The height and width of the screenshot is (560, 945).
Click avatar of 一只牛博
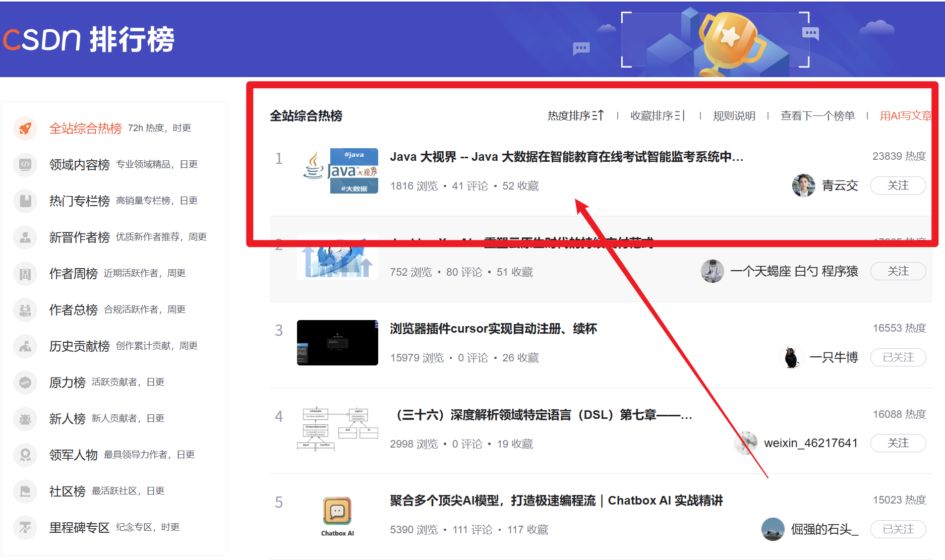[x=791, y=357]
